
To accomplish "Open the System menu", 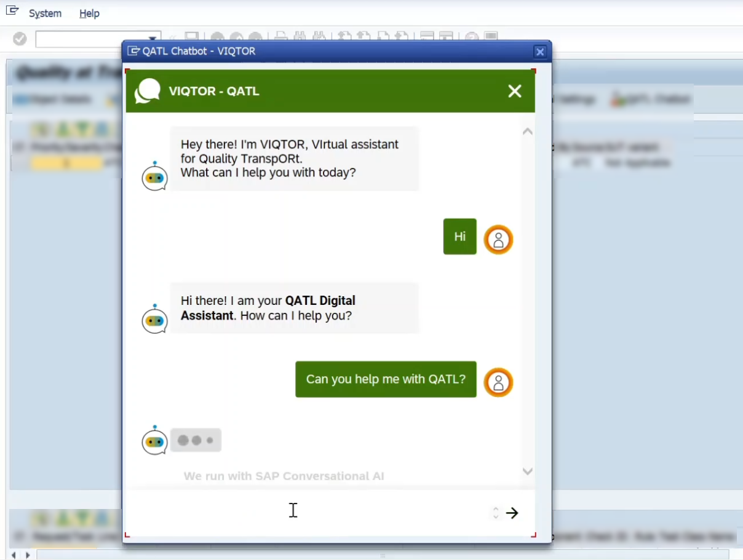I will click(45, 13).
